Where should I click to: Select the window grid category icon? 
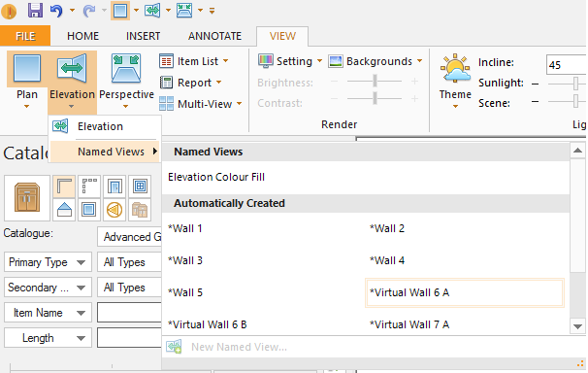click(x=140, y=186)
